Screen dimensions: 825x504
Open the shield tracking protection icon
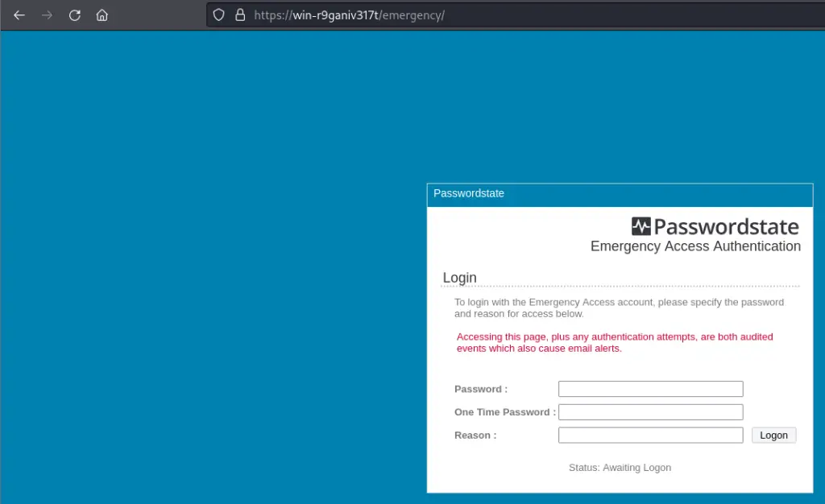[x=218, y=15]
